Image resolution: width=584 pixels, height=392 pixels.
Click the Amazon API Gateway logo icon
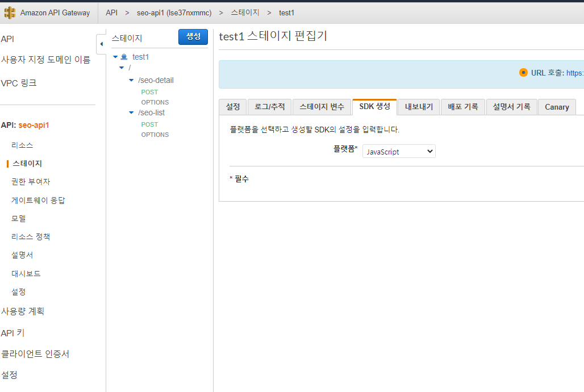click(x=9, y=12)
